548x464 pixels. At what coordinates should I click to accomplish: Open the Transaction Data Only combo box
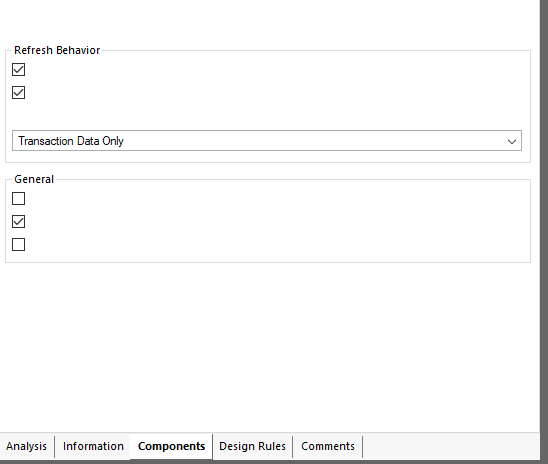(267, 141)
